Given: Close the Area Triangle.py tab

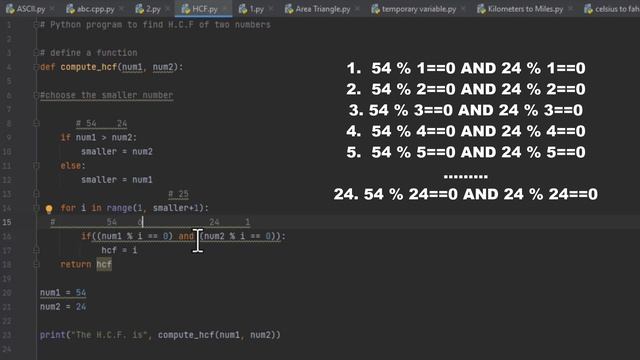Looking at the screenshot, I should coord(358,9).
